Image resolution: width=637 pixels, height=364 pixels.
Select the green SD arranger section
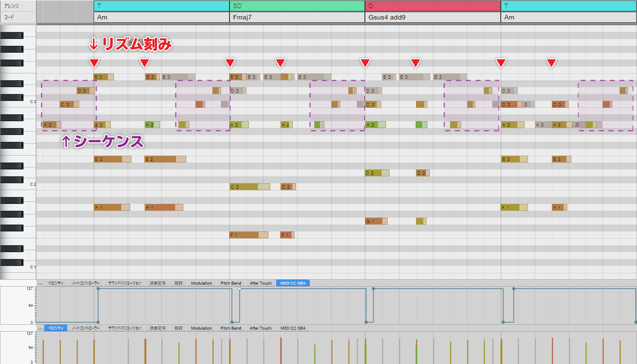297,6
